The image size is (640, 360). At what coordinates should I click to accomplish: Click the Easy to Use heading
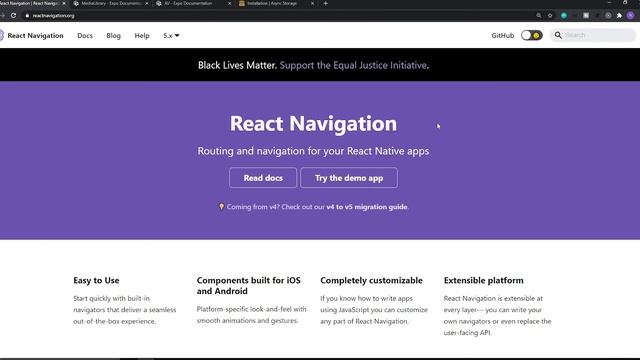coord(96,280)
